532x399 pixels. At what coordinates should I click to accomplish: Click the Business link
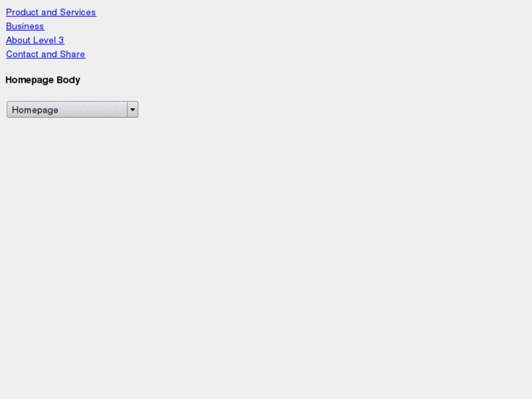pos(25,26)
